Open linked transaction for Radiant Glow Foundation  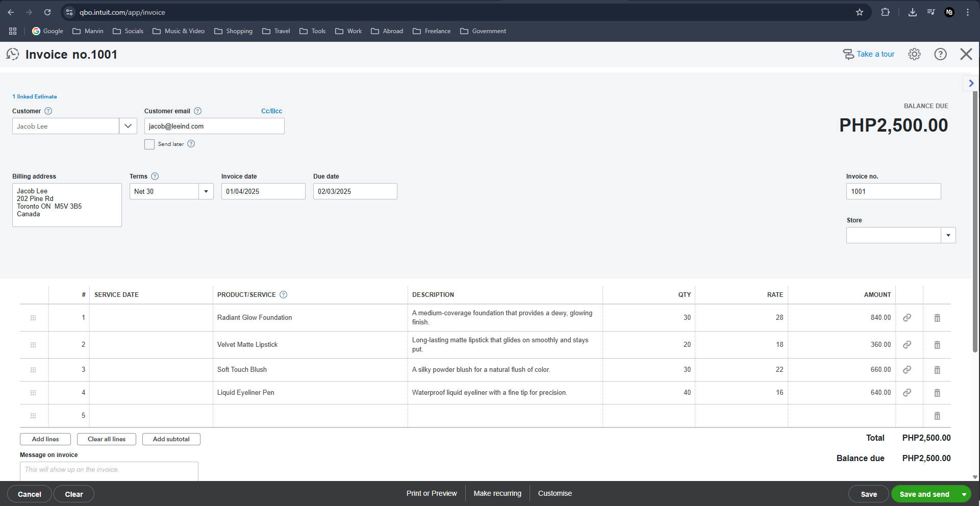[x=907, y=318]
